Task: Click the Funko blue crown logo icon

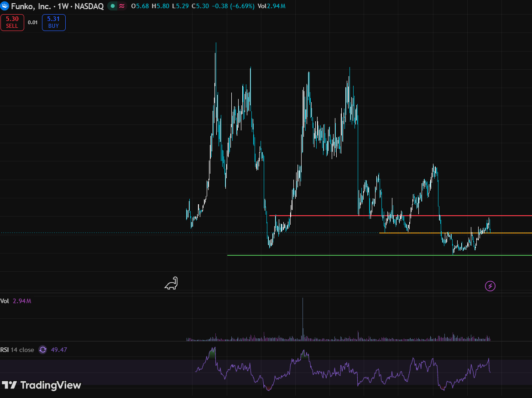Action: [5, 6]
